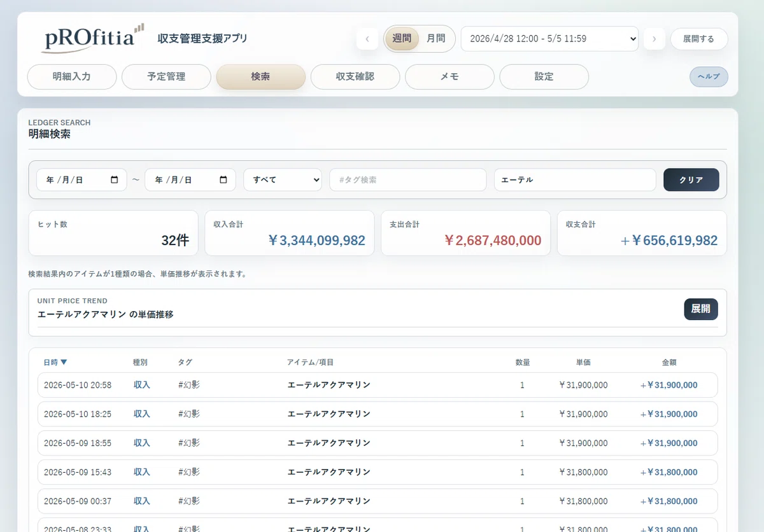Open calendar picker on end date field

223,180
